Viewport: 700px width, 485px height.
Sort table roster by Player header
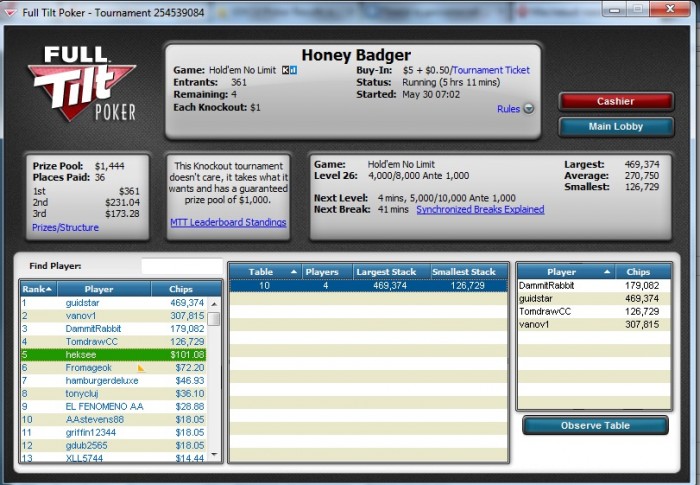click(566, 272)
